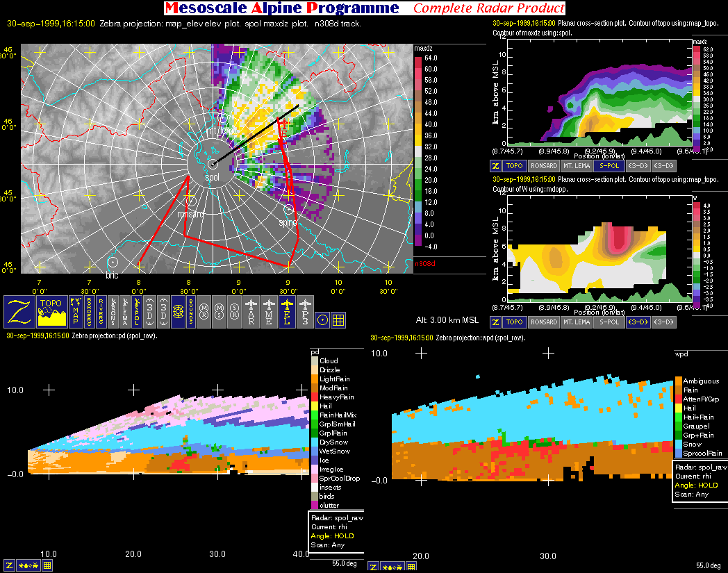The image size is (728, 573).
Task: Click the range rings icon beside BOUNDS
Action: tap(178, 311)
